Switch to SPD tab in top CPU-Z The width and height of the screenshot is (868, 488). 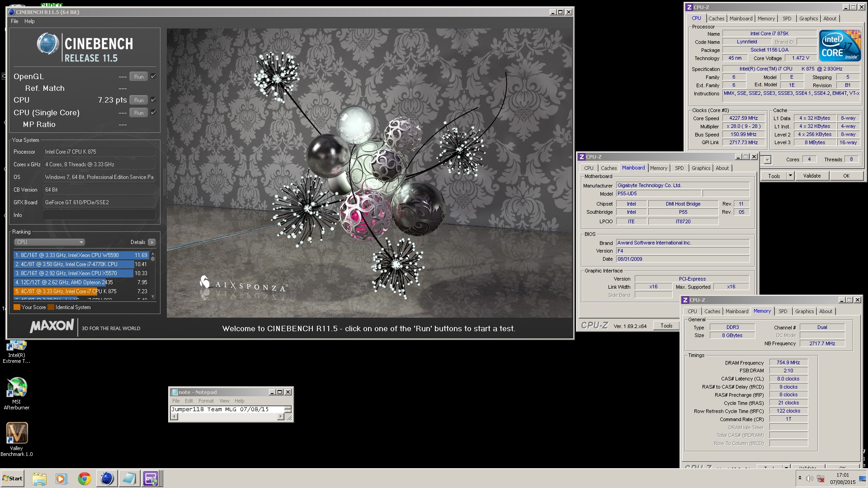787,19
